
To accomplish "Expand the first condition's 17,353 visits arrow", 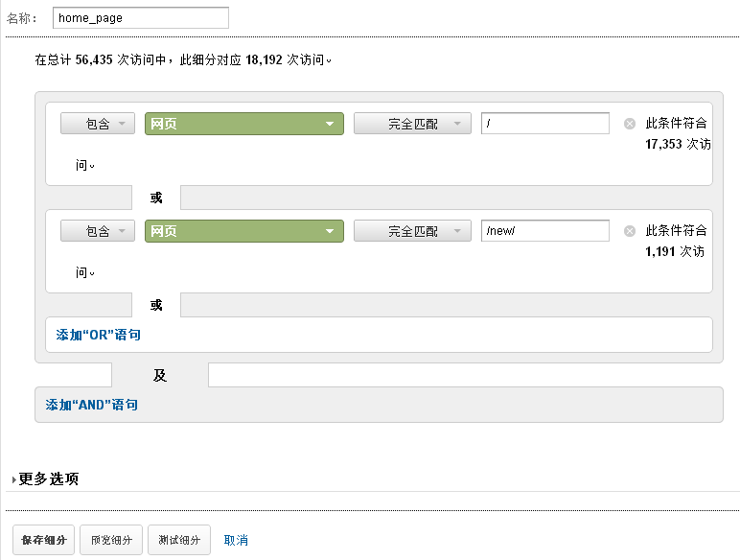I will coord(93,167).
